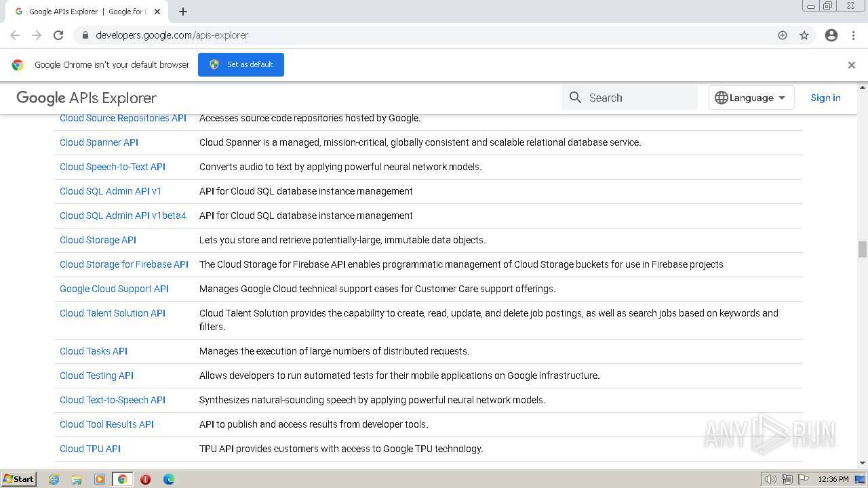Open the media player taskbar icon
This screenshot has width=868, height=488.
[100, 479]
